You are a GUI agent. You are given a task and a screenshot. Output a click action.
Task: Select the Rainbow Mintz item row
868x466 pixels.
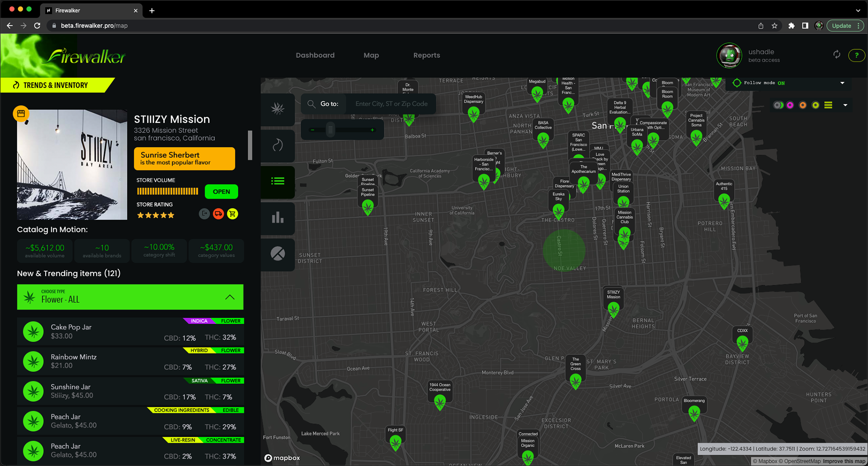pyautogui.click(x=130, y=361)
